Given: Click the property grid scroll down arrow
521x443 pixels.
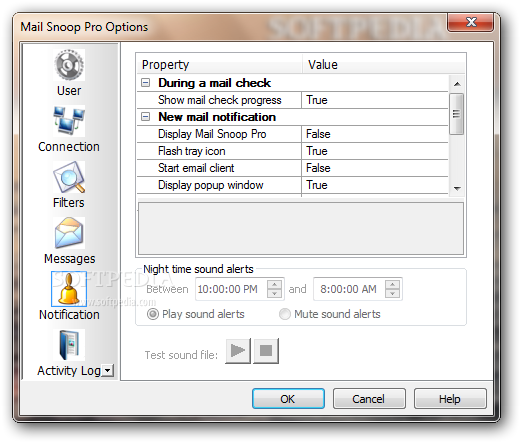Looking at the screenshot, I should [457, 189].
